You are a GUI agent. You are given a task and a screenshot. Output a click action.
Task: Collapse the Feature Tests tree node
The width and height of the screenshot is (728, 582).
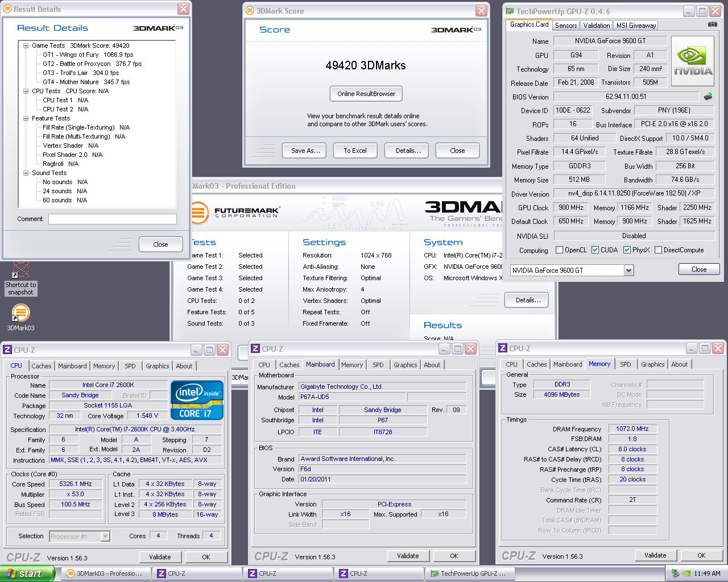[26, 118]
